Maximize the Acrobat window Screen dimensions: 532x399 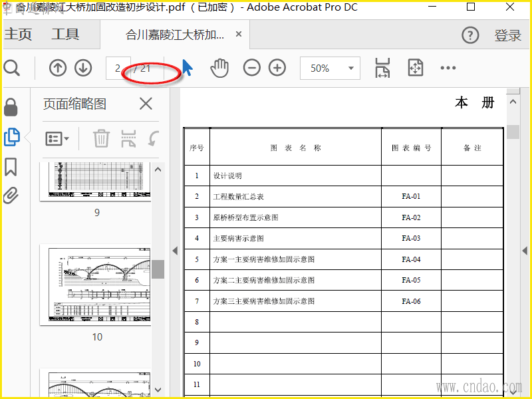pos(471,7)
